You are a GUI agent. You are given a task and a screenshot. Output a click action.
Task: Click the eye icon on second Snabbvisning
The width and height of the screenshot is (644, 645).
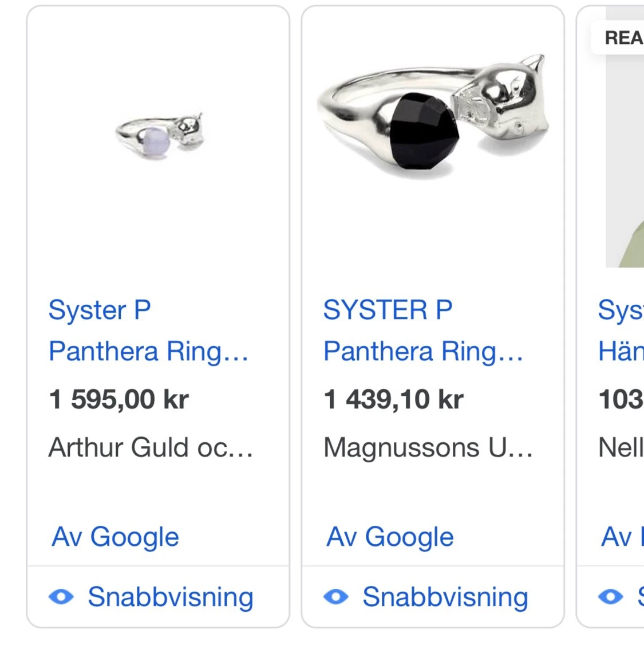338,596
